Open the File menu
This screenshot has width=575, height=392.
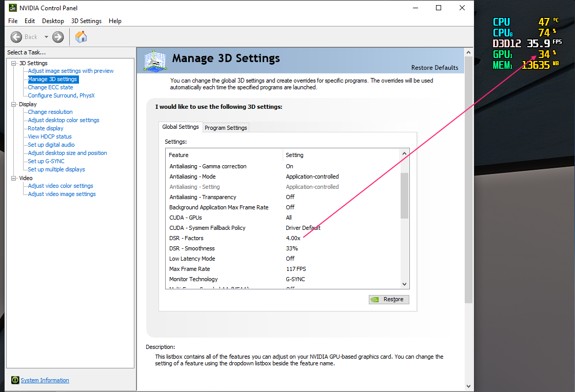coord(13,21)
